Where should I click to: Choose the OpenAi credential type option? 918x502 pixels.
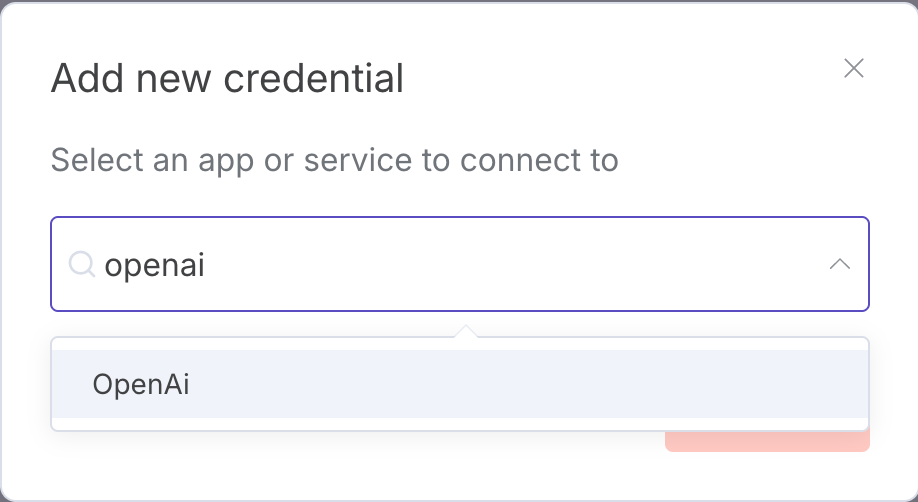pos(141,384)
